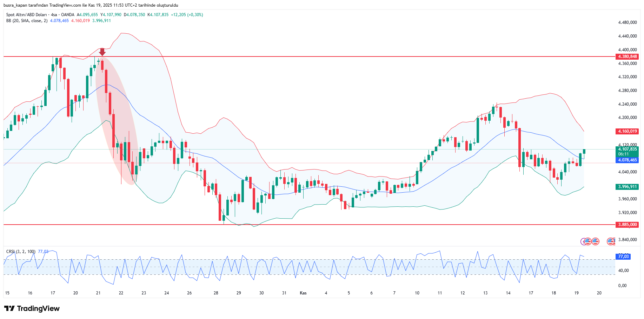Click the 'Kas' month label on time axis
644x319 pixels.
[x=303, y=293]
